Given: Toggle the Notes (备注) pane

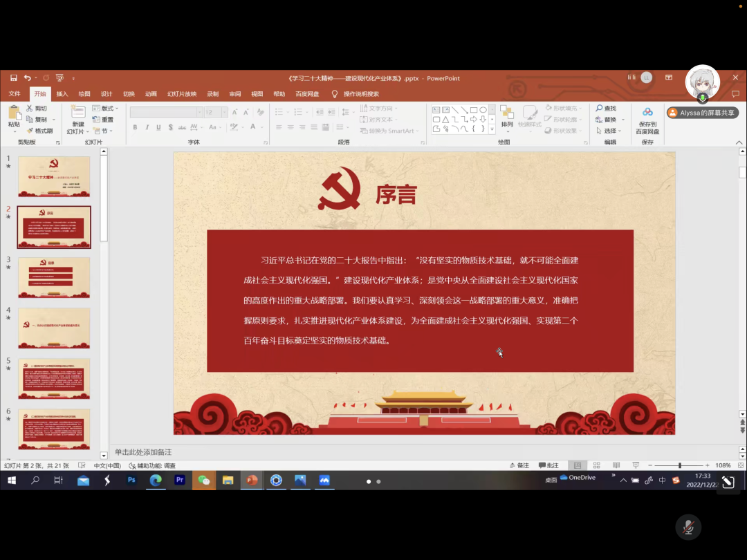Looking at the screenshot, I should point(519,465).
